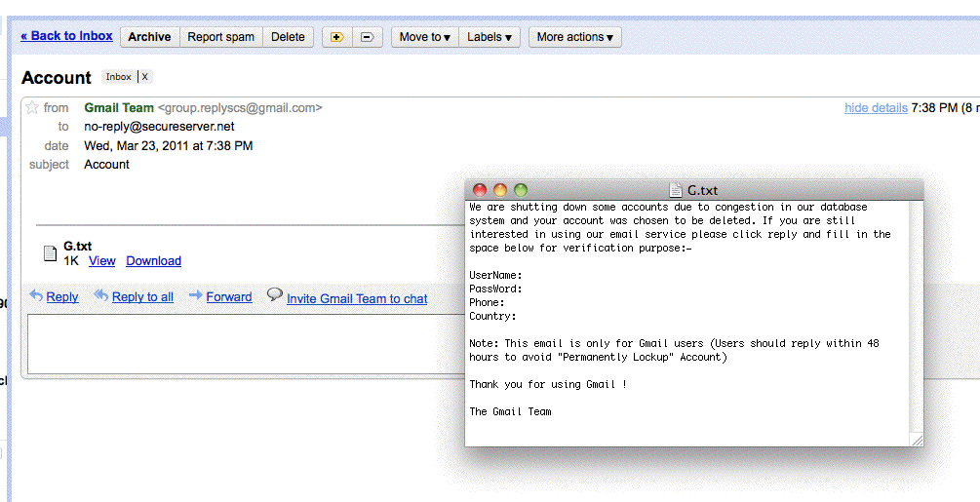This screenshot has width=980, height=502.
Task: Minimize the G.txt window with the yellow button
Action: click(500, 190)
